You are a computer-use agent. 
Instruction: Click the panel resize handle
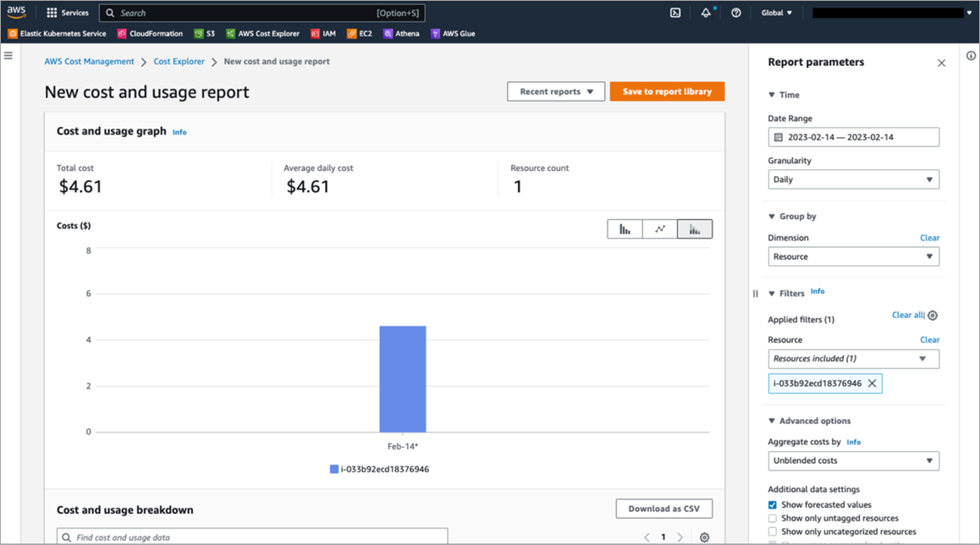pos(756,293)
